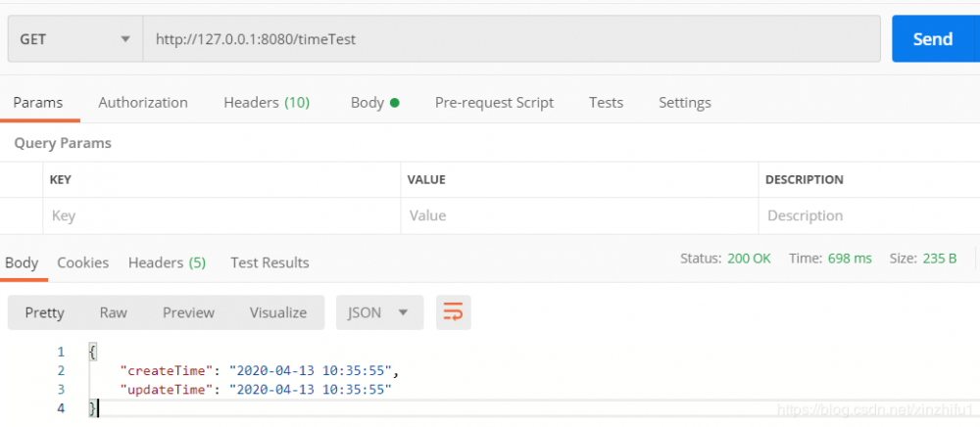Screen dimensions: 980x427
Task: Click the query param Key field
Action: click(x=220, y=215)
